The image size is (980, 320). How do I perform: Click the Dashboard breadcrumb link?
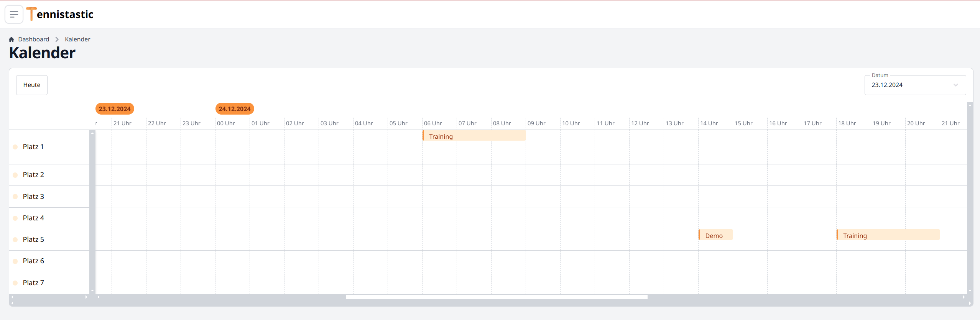point(33,39)
